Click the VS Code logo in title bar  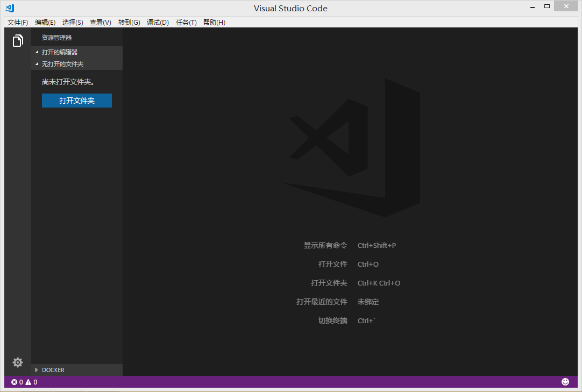pyautogui.click(x=10, y=8)
